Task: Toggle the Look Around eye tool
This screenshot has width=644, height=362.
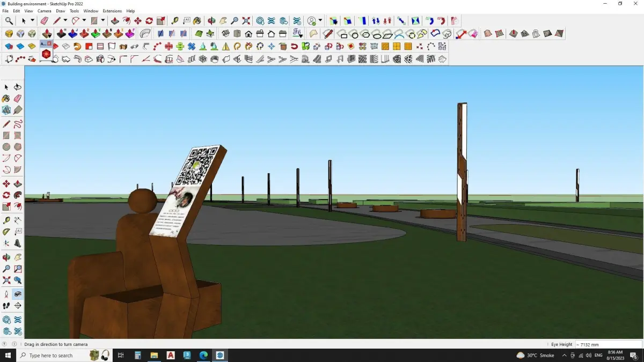Action: tap(18, 294)
